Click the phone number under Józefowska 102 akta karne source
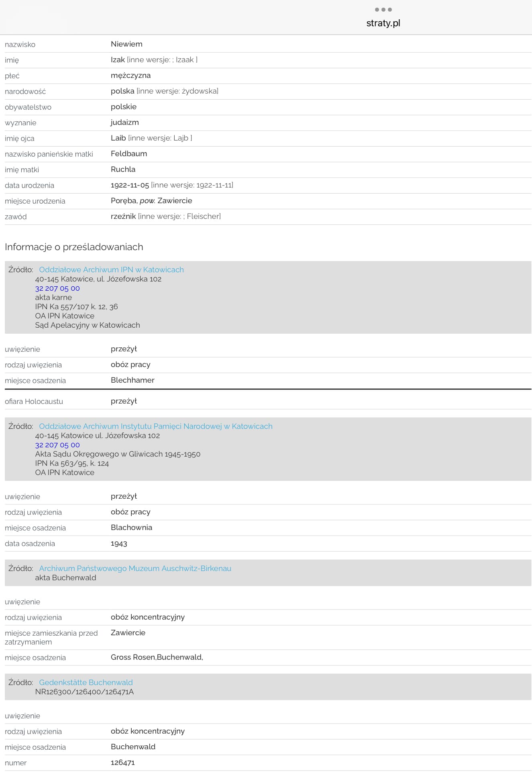This screenshot has width=532, height=777. (x=57, y=288)
